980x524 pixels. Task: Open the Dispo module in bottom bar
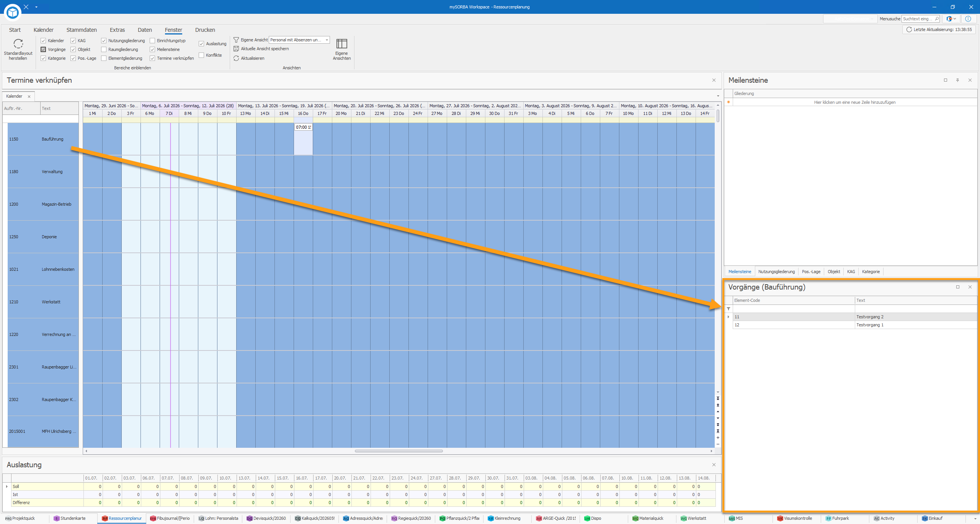click(593, 518)
